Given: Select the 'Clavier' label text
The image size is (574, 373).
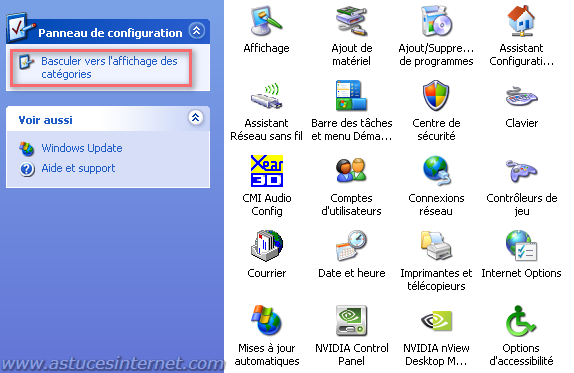Looking at the screenshot, I should [522, 123].
